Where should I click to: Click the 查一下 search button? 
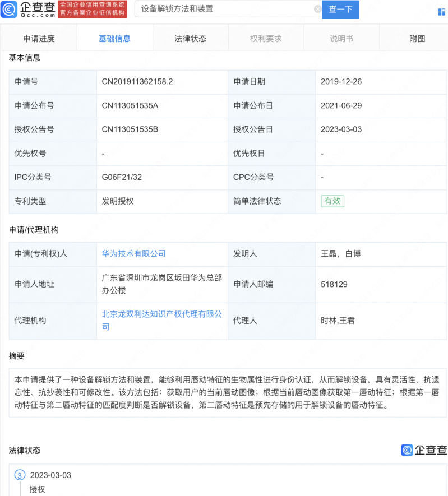pyautogui.click(x=340, y=10)
